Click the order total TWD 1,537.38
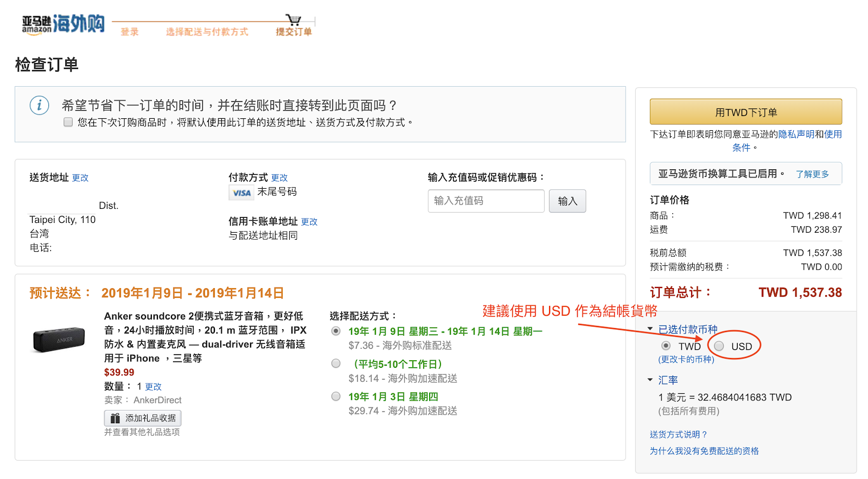 [800, 292]
